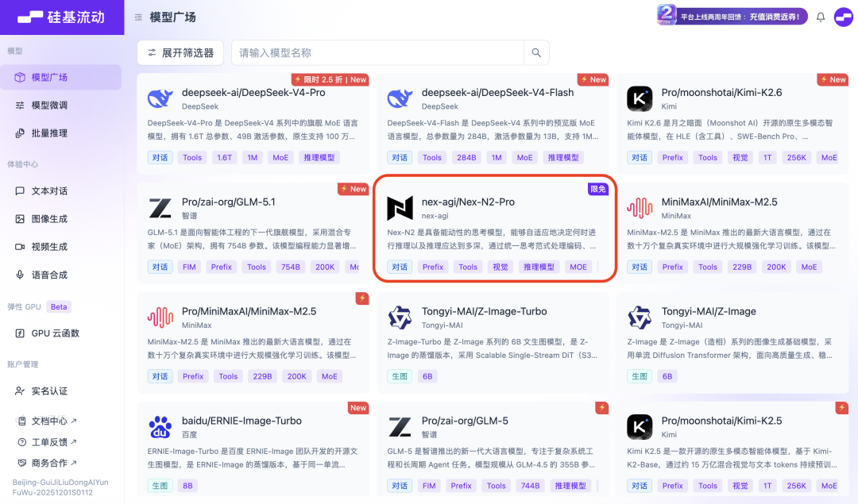This screenshot has height=504, width=858.
Task: Open 模型广场 in the sidebar
Action: [61, 77]
